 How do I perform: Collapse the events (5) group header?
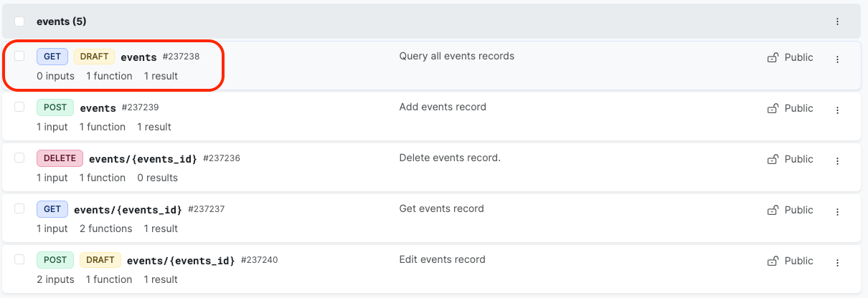tap(62, 21)
